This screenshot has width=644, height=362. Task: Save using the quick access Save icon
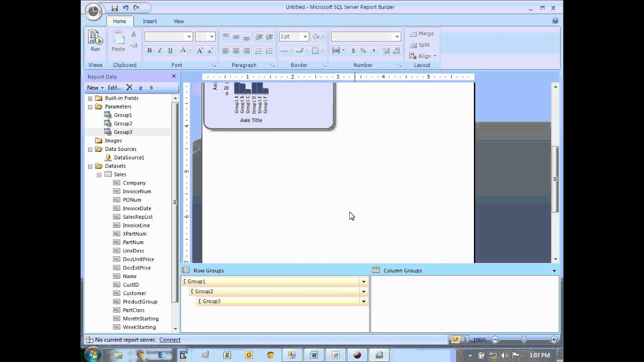pos(115,8)
